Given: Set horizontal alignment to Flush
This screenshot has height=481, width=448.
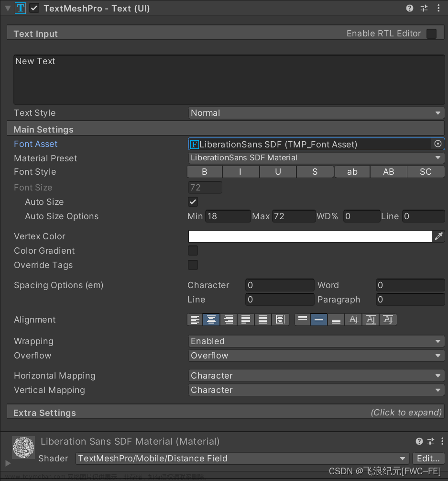Looking at the screenshot, I should 263,320.
